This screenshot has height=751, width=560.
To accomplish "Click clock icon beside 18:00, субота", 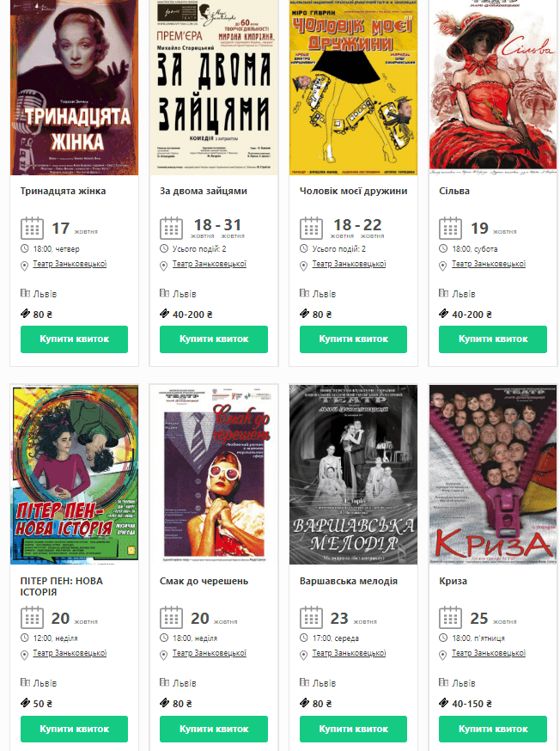I will (443, 248).
